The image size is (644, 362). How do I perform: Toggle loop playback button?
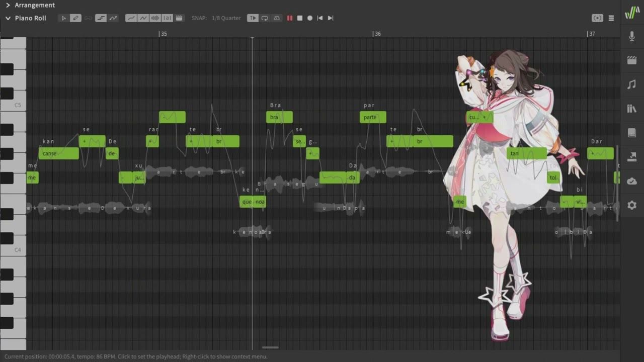point(265,18)
